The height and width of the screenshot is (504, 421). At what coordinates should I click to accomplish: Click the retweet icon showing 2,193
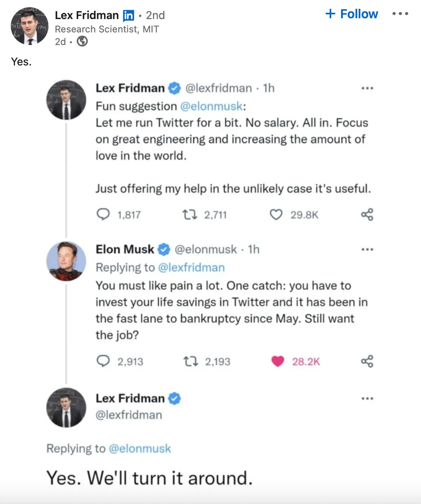191,361
